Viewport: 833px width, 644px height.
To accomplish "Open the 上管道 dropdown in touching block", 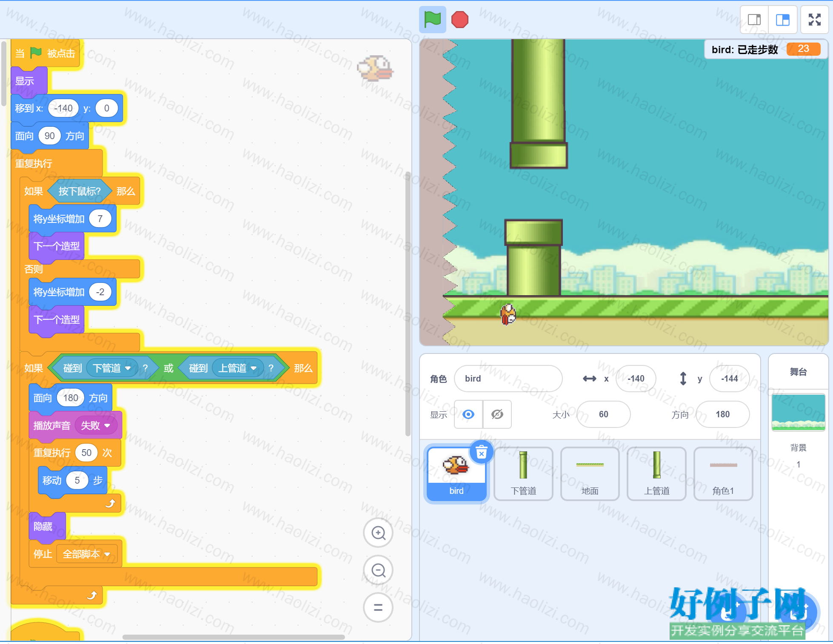I will click(x=237, y=368).
